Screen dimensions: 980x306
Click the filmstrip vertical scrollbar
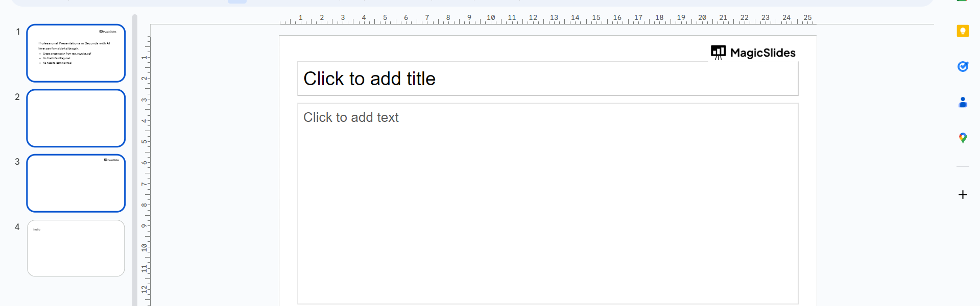[135, 160]
